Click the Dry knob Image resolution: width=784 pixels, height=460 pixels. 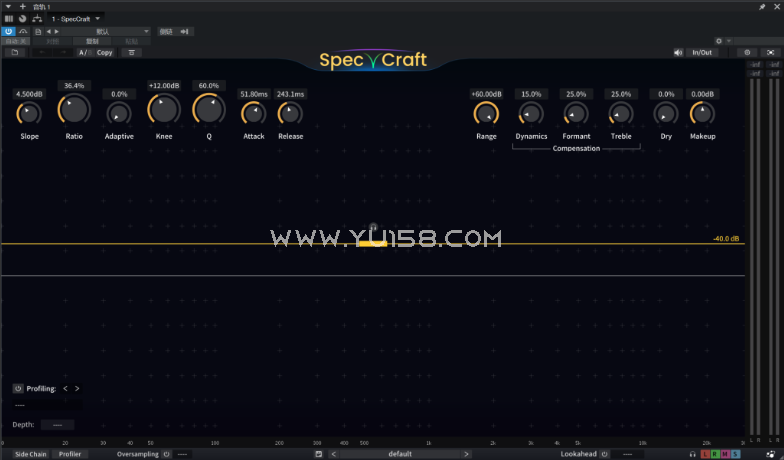click(666, 114)
